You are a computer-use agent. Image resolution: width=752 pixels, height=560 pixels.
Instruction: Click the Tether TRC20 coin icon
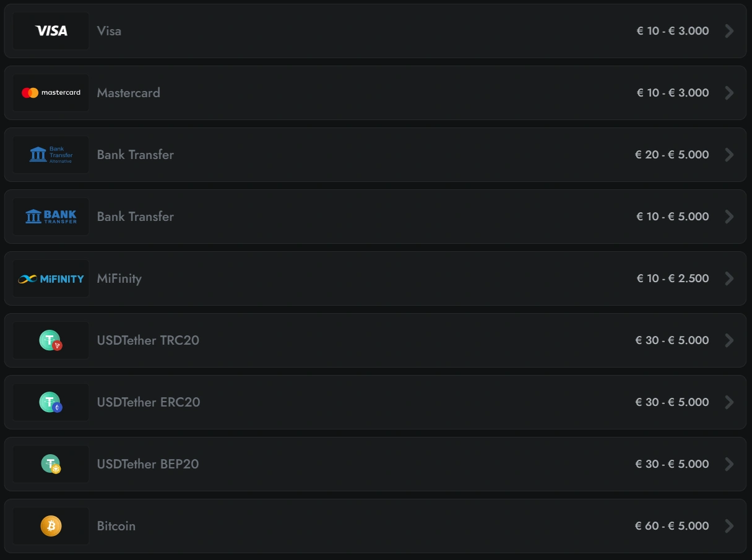click(x=51, y=340)
